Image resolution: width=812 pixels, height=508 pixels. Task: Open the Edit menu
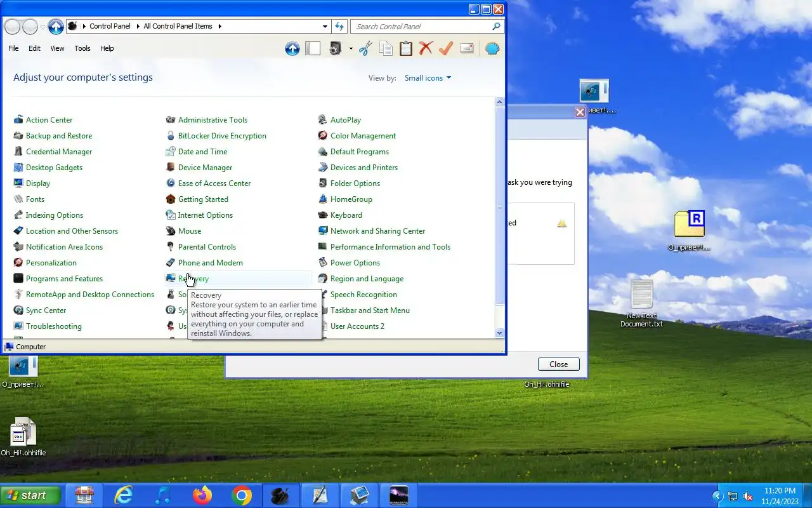tap(34, 48)
